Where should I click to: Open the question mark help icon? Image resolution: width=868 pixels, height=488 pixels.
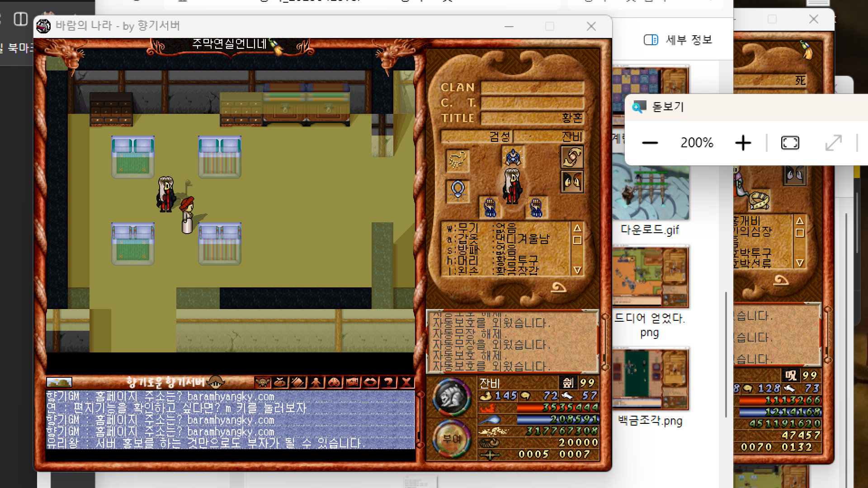388,382
